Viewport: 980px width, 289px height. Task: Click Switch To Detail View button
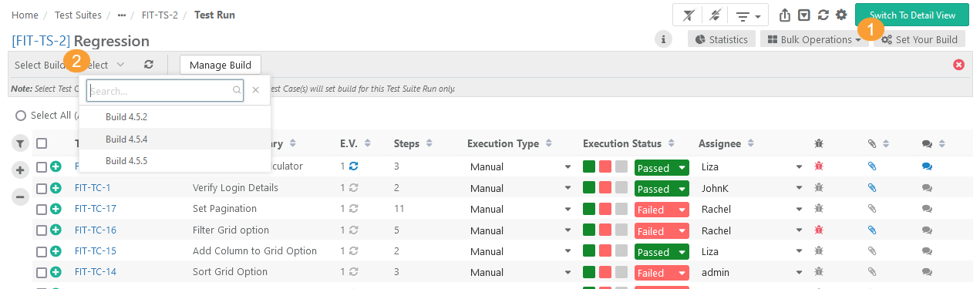[912, 15]
